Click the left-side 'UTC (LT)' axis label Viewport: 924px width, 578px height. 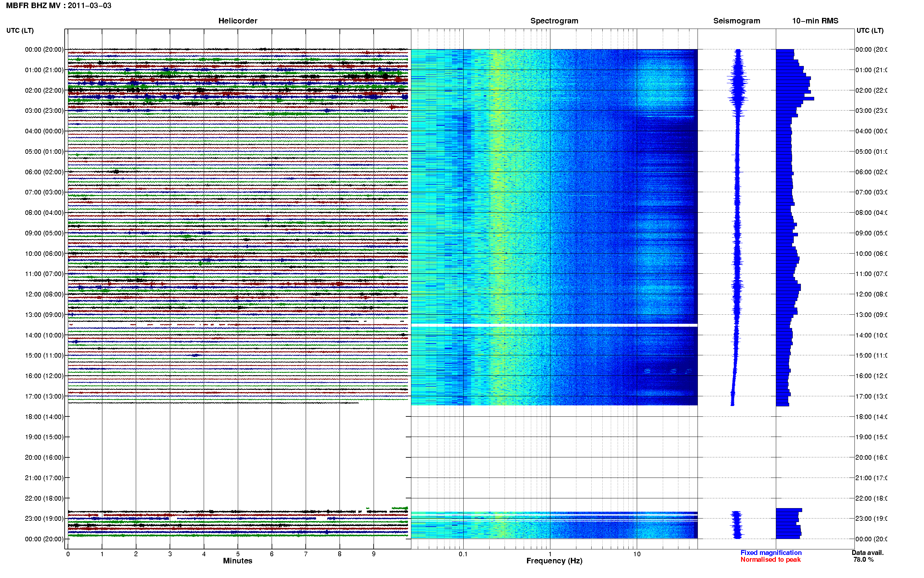pos(20,31)
